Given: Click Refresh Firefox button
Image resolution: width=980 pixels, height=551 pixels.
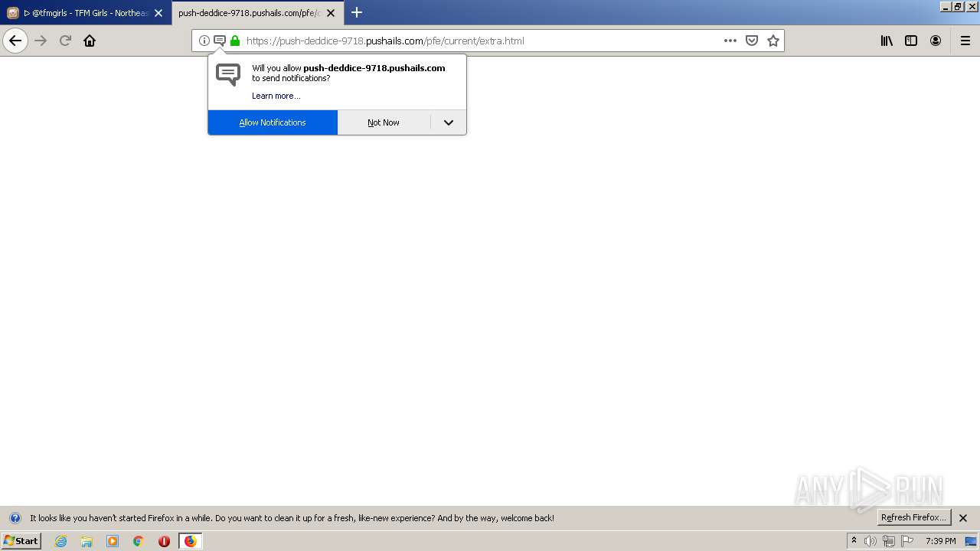Looking at the screenshot, I should (914, 517).
